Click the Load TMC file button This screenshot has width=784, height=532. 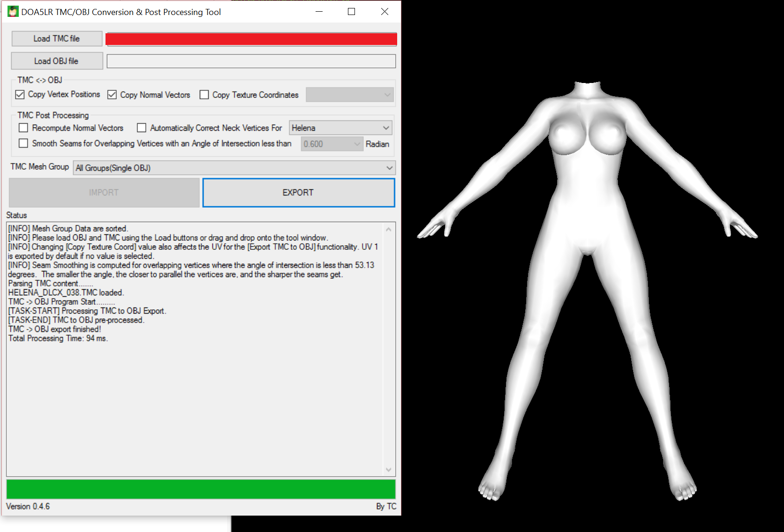tap(57, 39)
